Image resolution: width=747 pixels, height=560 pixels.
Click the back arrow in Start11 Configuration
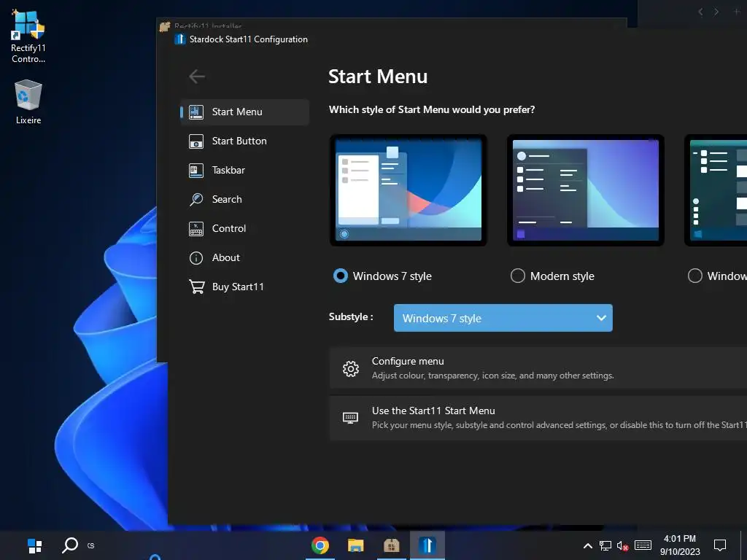tap(197, 76)
